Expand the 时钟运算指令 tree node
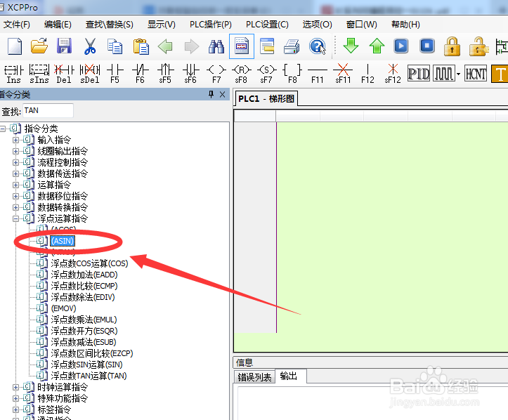Image resolution: width=508 pixels, height=420 pixels. [15, 387]
